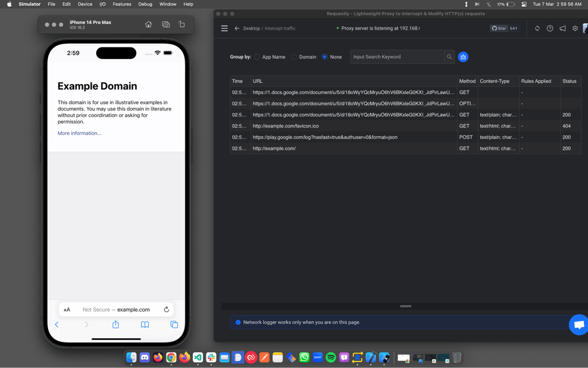The width and height of the screenshot is (588, 368).
Task: Tap the Safari back arrow
Action: click(x=57, y=324)
